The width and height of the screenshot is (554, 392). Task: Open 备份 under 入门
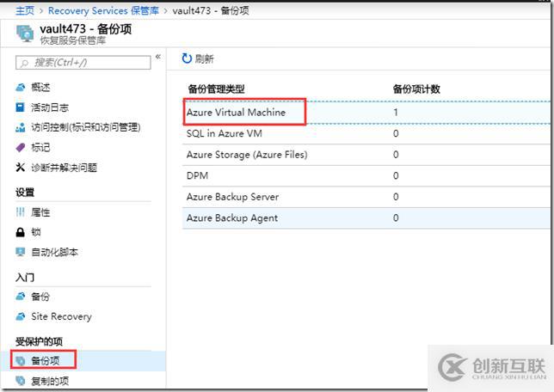(40, 297)
